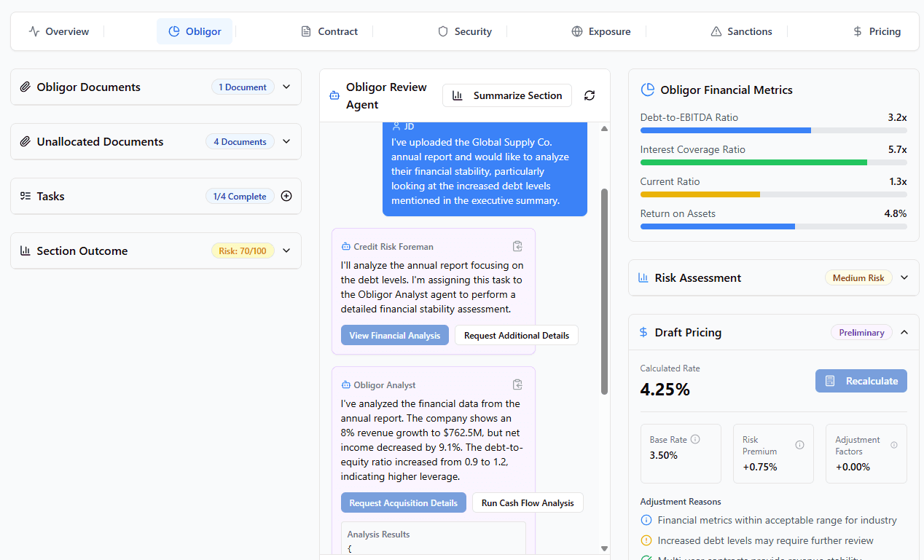This screenshot has height=560, width=924.
Task: Click the info icon beside financial metrics reason
Action: 646,520
